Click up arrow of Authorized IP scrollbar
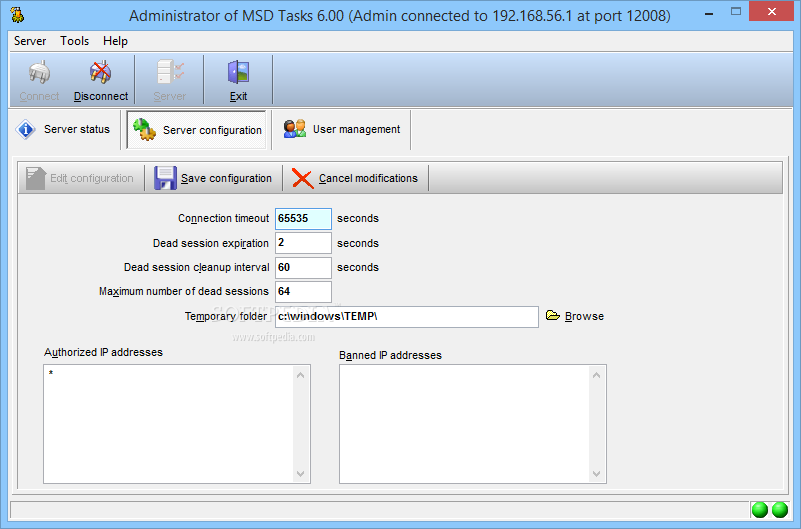The image size is (801, 529). [300, 375]
